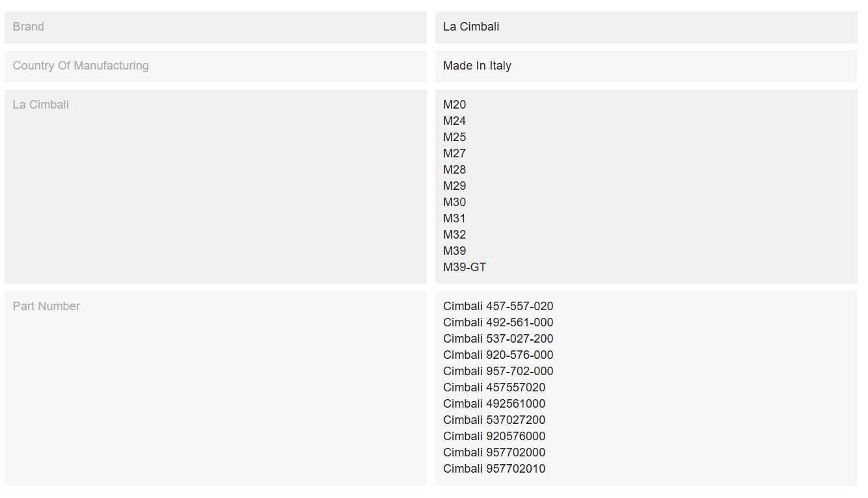Image resolution: width=868 pixels, height=498 pixels.
Task: Click the Part Number row label
Action: [x=46, y=306]
